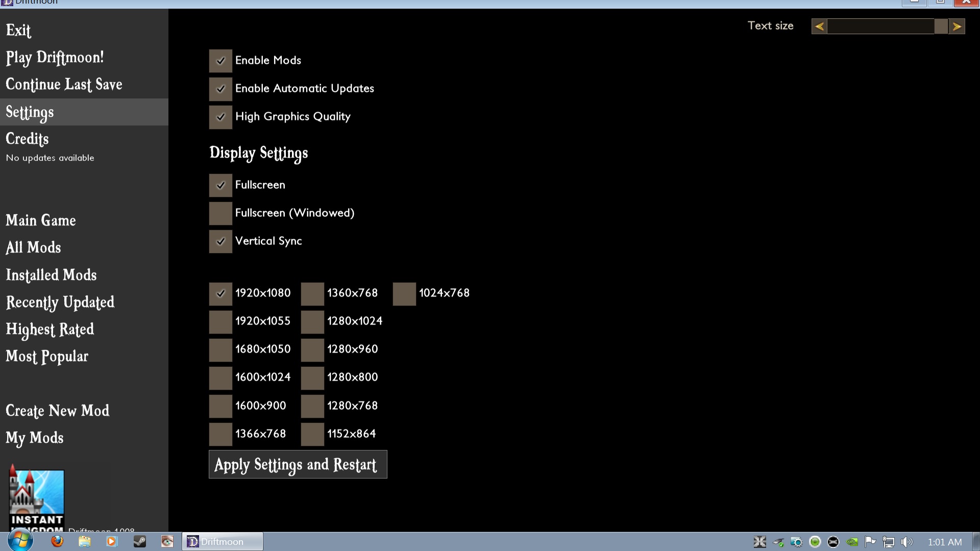980x551 pixels.
Task: Decrease text size with left arrow
Action: click(x=819, y=27)
